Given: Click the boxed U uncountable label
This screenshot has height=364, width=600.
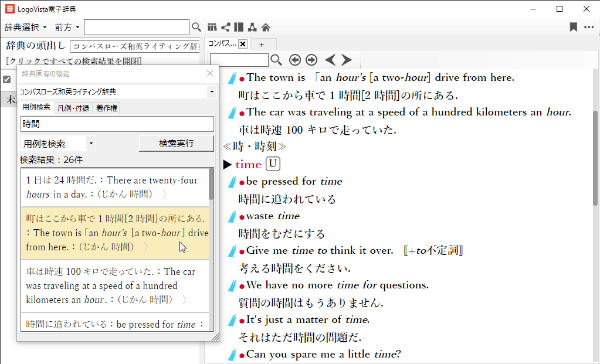Looking at the screenshot, I should [x=273, y=164].
